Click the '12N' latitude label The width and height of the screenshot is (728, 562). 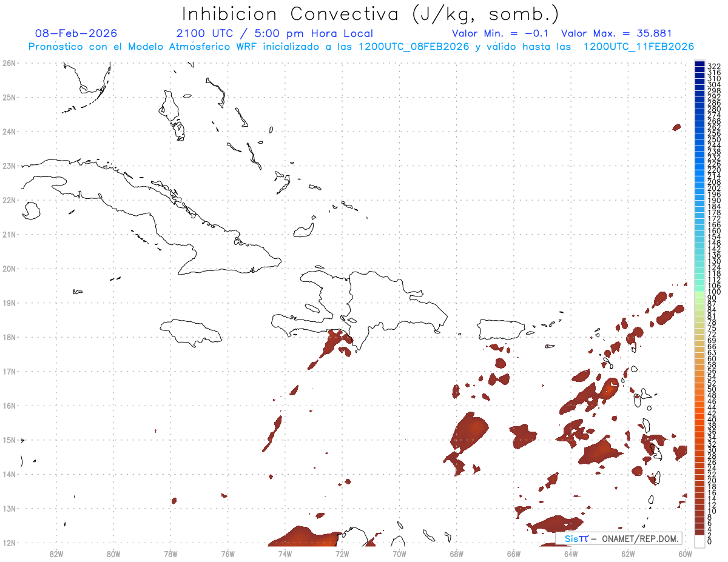pos(9,543)
